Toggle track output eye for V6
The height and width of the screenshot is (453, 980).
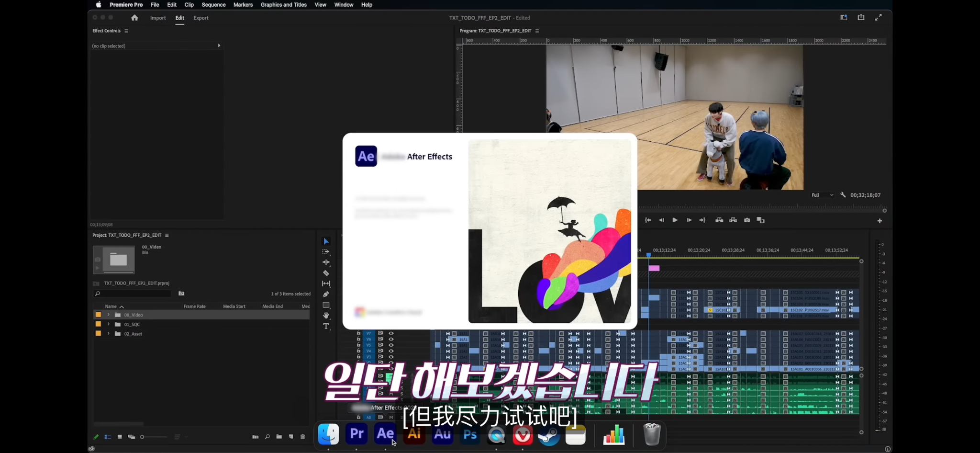coord(391,339)
